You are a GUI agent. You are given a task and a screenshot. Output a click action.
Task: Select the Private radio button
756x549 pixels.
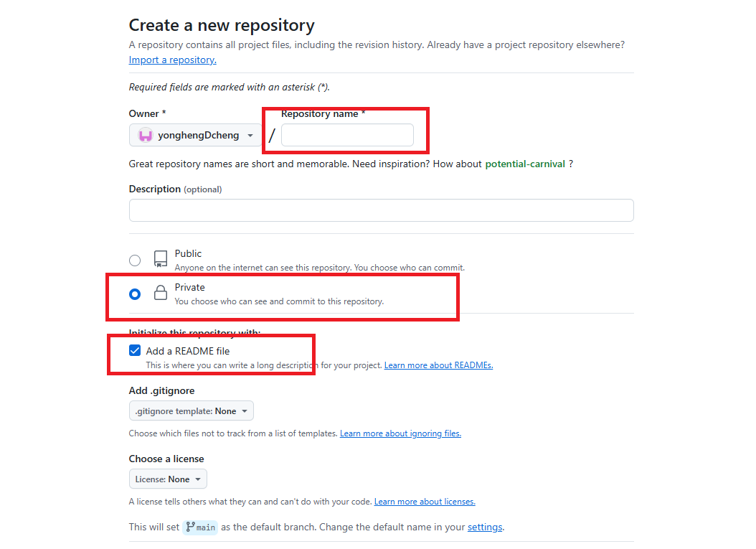[135, 294]
